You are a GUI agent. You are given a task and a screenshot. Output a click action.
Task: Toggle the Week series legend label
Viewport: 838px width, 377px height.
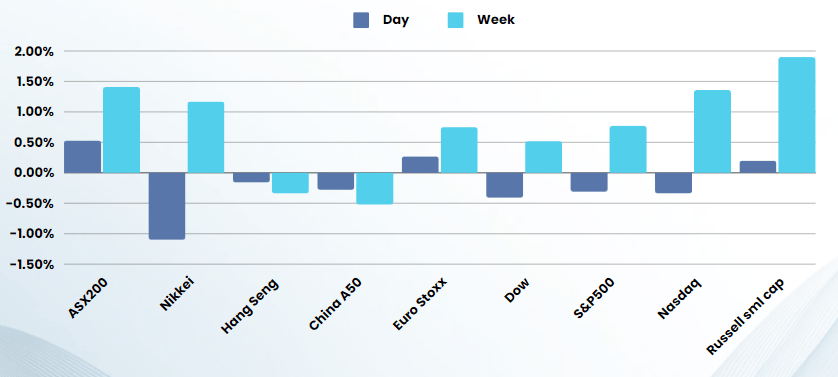(496, 20)
